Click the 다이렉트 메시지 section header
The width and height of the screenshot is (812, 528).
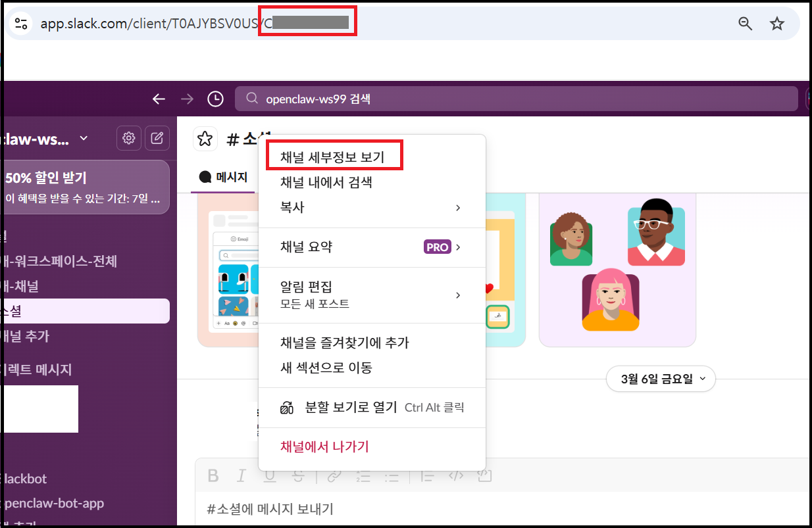(x=38, y=370)
